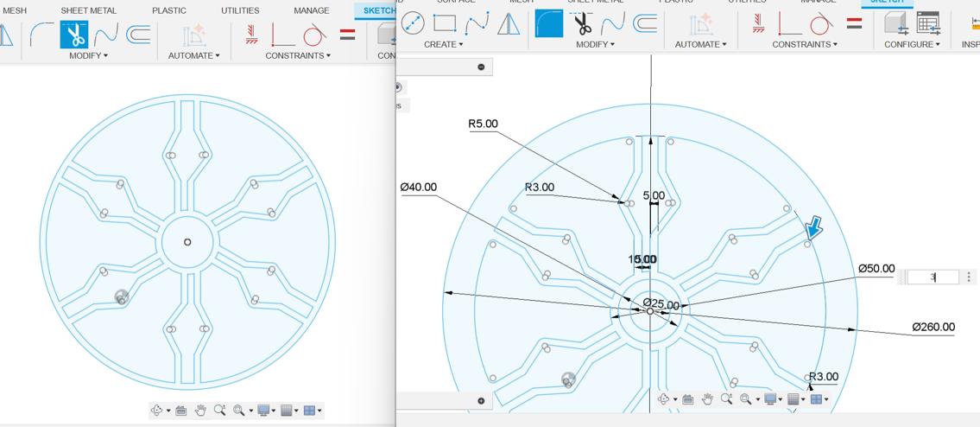Apply Coincident/Fix hatch constraint in right window
The height and width of the screenshot is (427, 980).
coord(759,23)
